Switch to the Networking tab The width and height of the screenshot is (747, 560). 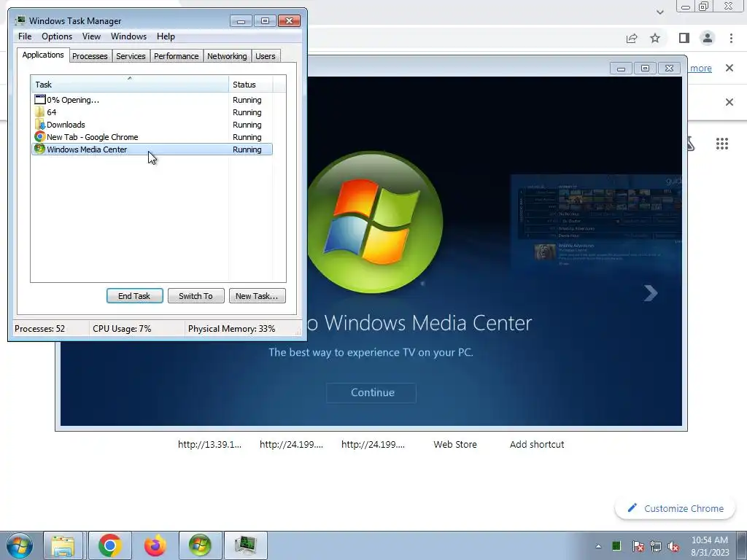tap(228, 56)
